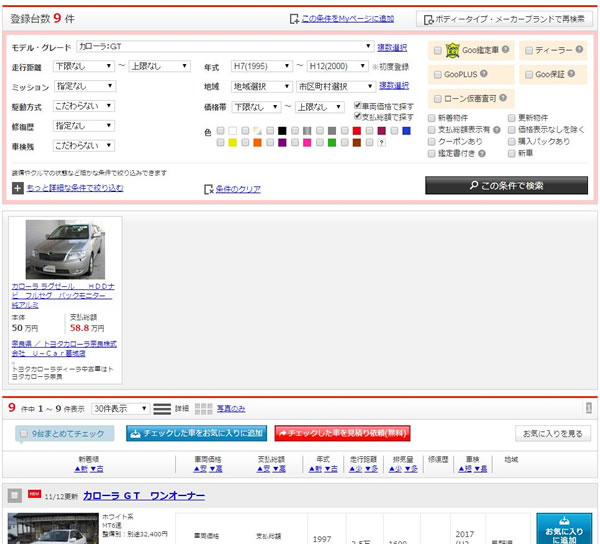Open 走行距離 lower limit dropdown
This screenshot has width=600, height=544.
(84, 66)
